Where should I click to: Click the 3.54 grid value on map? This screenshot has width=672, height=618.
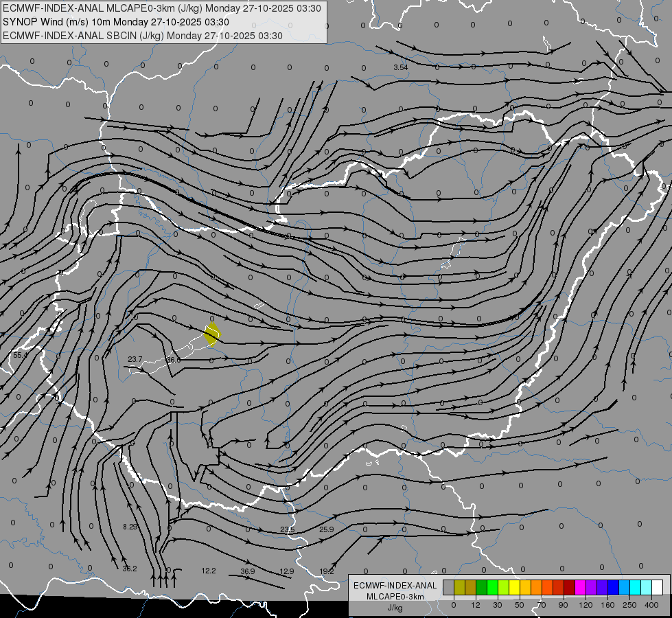401,67
